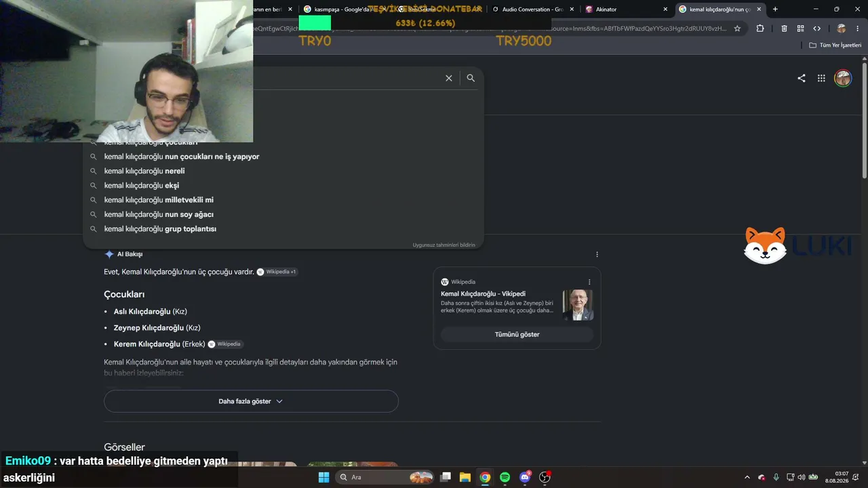Clear the Google search box text
This screenshot has height=488, width=868.
pyautogui.click(x=448, y=78)
